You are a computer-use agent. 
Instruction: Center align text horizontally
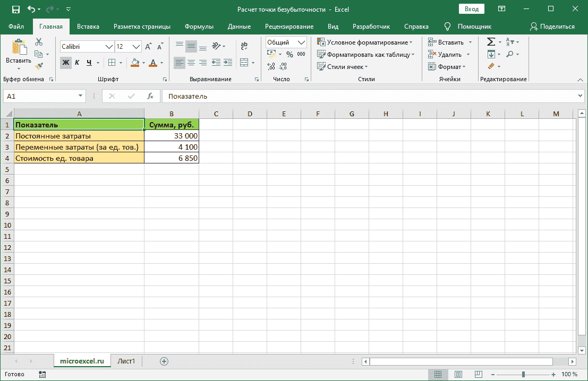click(191, 63)
